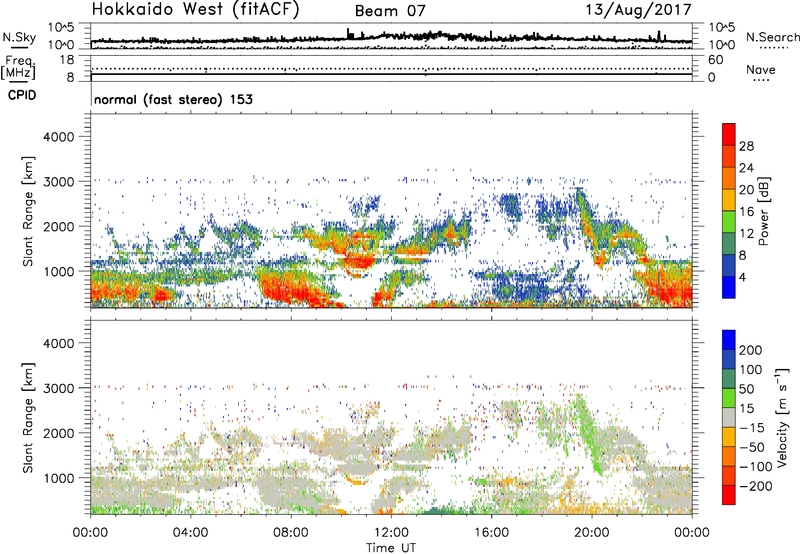Viewport: 800px width, 554px height.
Task: Click the '28' tick on the power scale
Action: coord(746,146)
